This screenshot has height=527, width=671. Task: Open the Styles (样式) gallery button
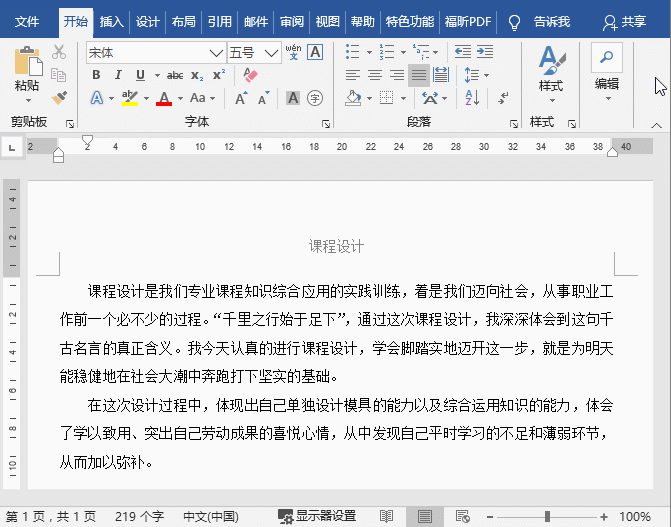[551, 73]
